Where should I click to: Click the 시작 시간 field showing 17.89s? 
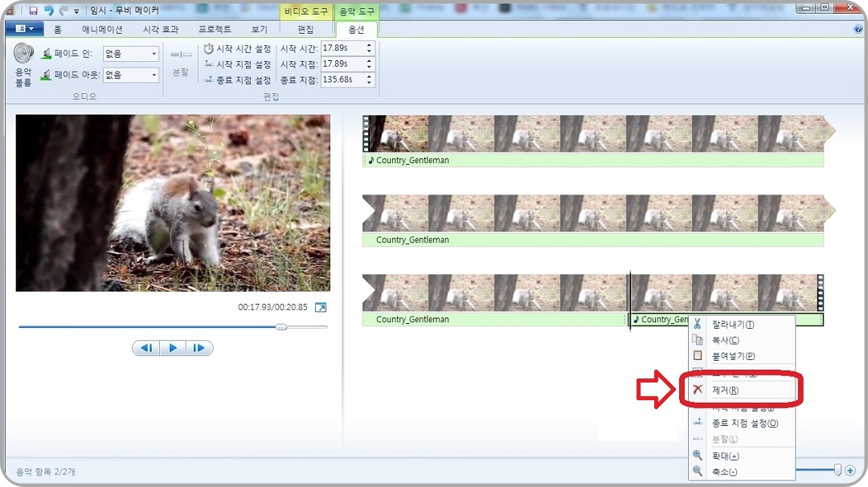(x=342, y=48)
